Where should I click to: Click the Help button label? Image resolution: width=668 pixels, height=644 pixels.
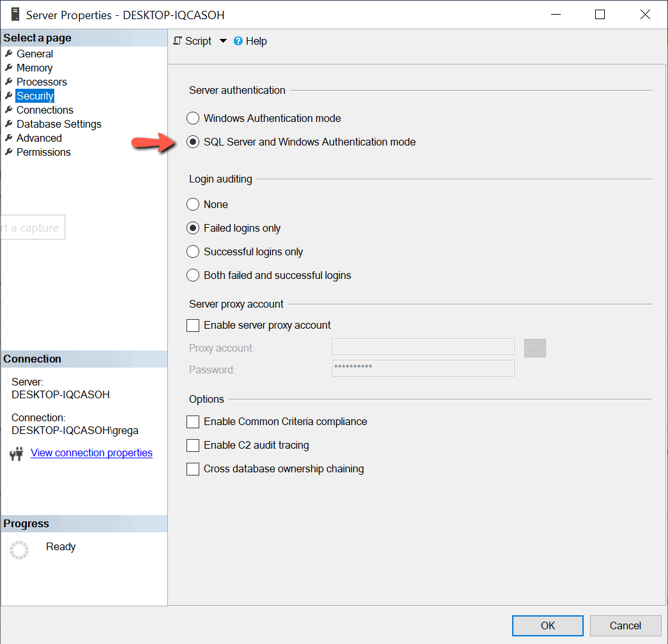(x=257, y=41)
